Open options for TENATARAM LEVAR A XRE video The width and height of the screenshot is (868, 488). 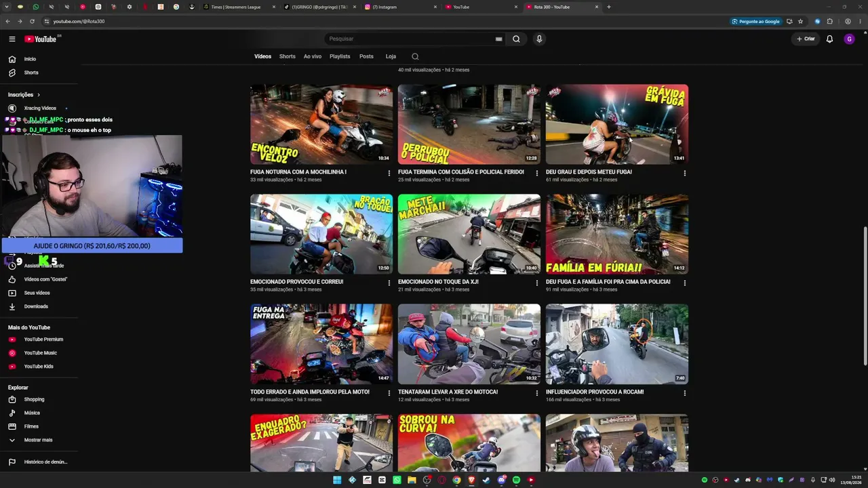click(x=537, y=393)
